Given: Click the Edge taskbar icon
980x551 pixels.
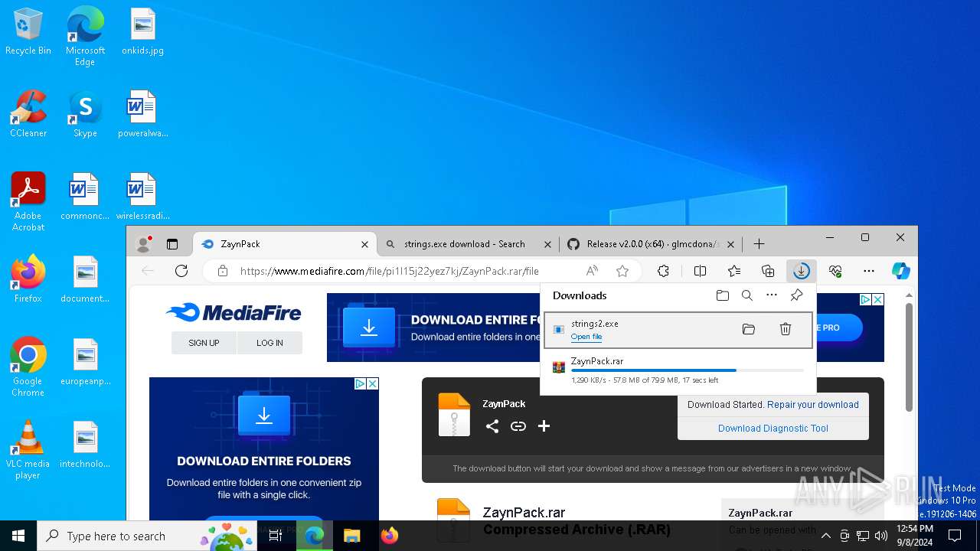Looking at the screenshot, I should 314,536.
